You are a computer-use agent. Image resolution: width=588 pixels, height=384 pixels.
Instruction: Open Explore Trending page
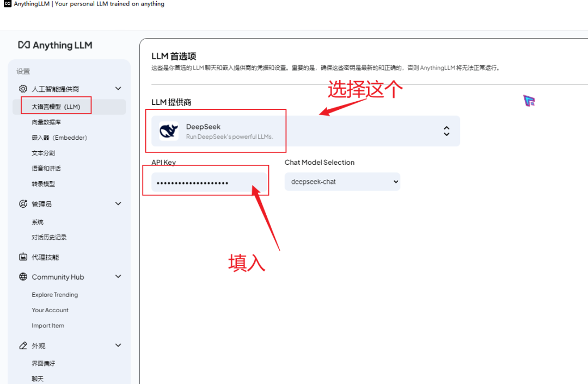pos(55,295)
